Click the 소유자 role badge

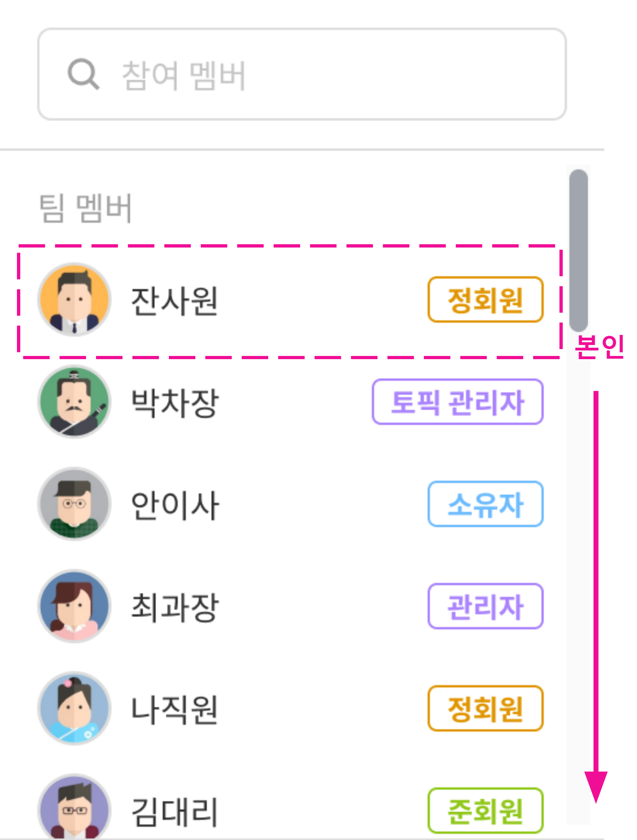pos(485,504)
